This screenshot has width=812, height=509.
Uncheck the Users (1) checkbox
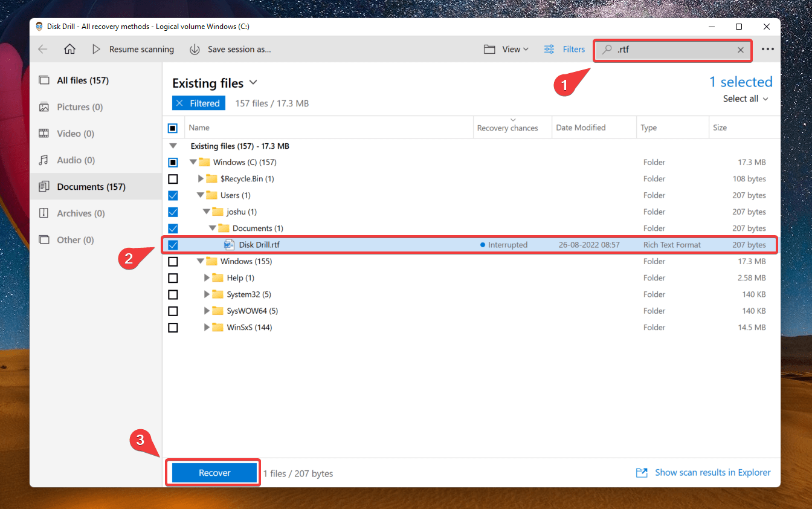pos(173,195)
